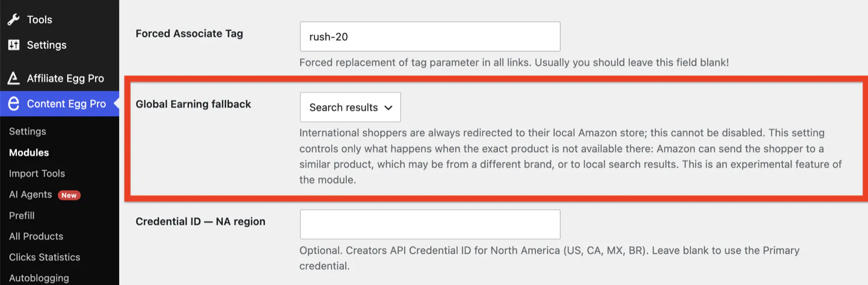Open the AI Agents page

tap(30, 195)
